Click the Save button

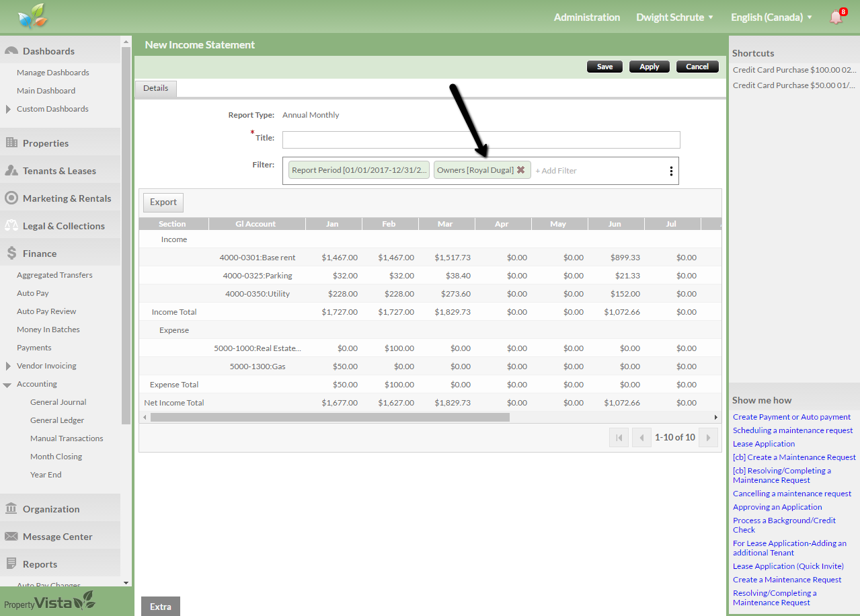click(604, 67)
